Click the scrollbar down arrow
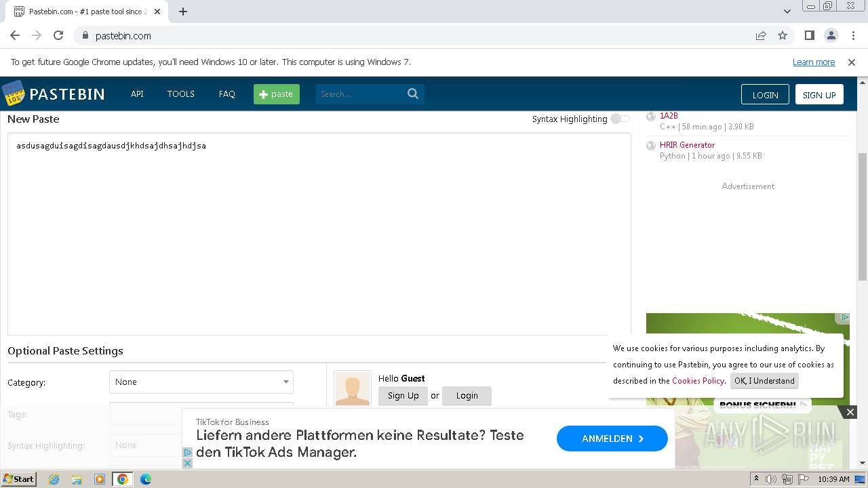The width and height of the screenshot is (868, 488). pyautogui.click(x=863, y=464)
